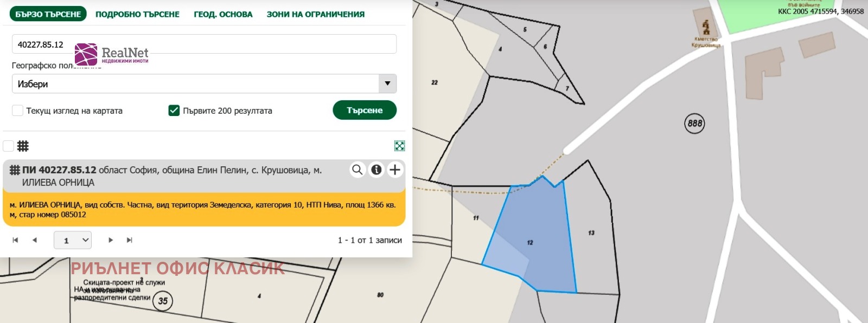
Task: Open the 'Избери' location dropdown
Action: 204,84
